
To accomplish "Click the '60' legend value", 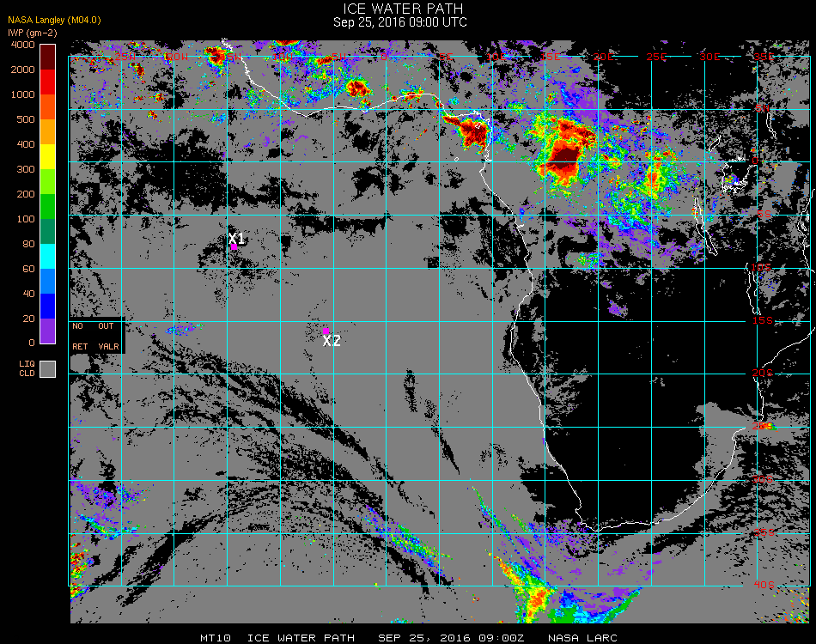I will pos(28,270).
